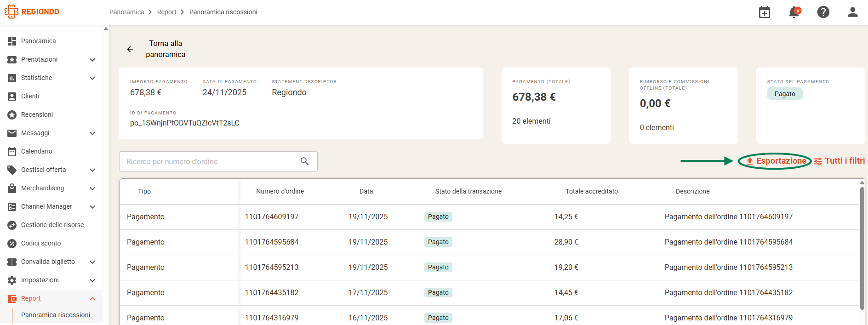Open the help question mark icon
The image size is (868, 325).
pyautogui.click(x=823, y=12)
